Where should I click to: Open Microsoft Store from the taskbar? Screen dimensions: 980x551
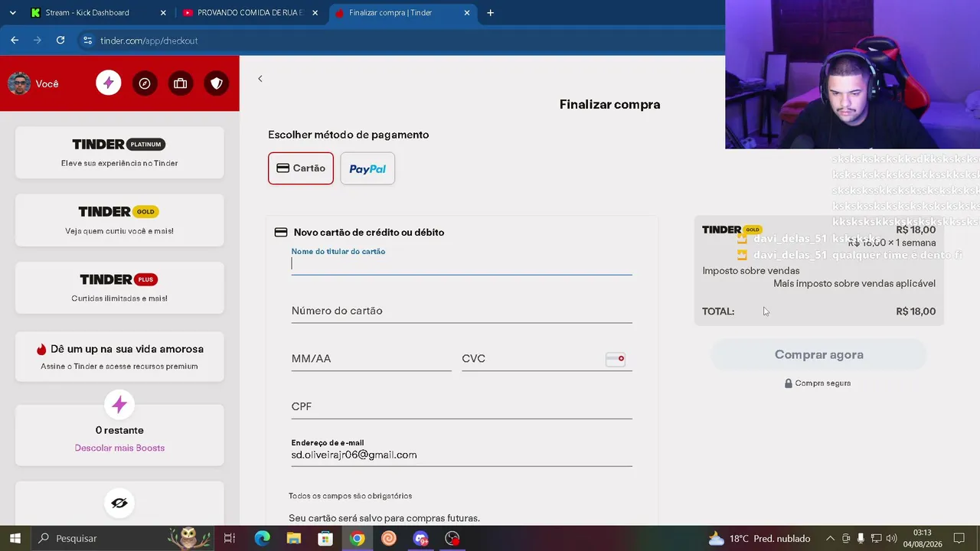[x=325, y=539]
